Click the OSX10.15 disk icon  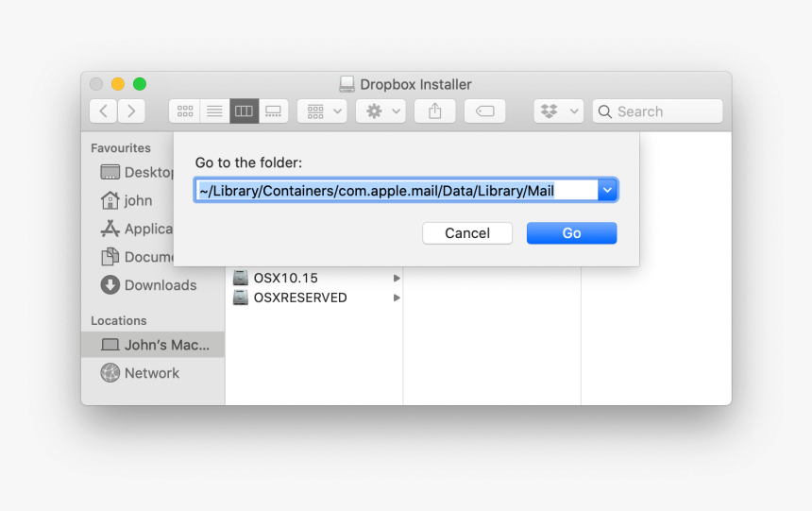point(240,278)
